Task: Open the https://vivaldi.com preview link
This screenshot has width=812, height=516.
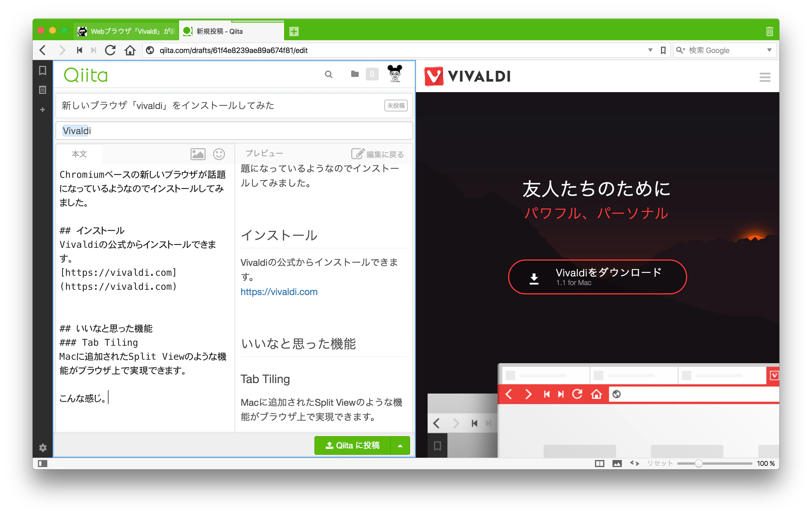Action: click(x=279, y=292)
